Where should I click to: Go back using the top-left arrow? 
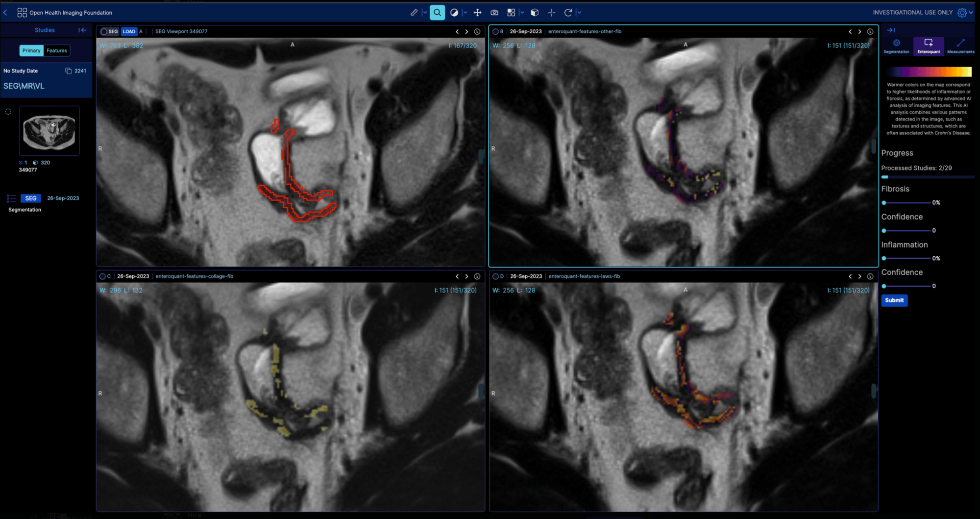[x=5, y=13]
